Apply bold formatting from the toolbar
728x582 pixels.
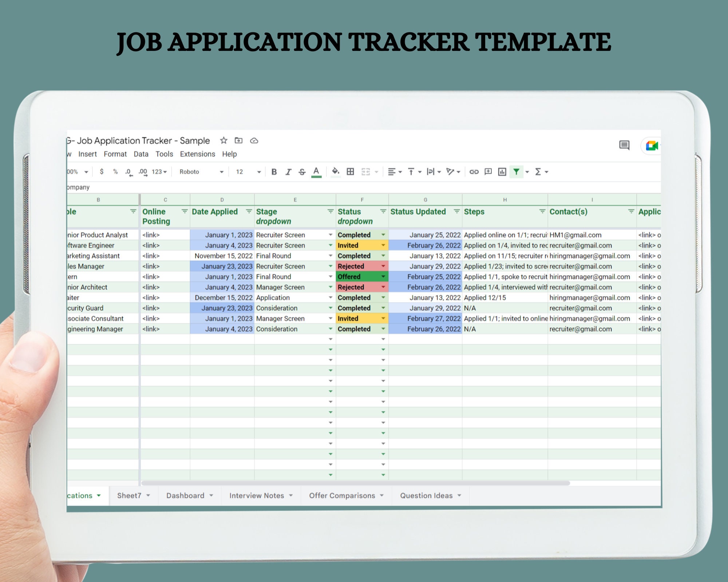pyautogui.click(x=274, y=172)
